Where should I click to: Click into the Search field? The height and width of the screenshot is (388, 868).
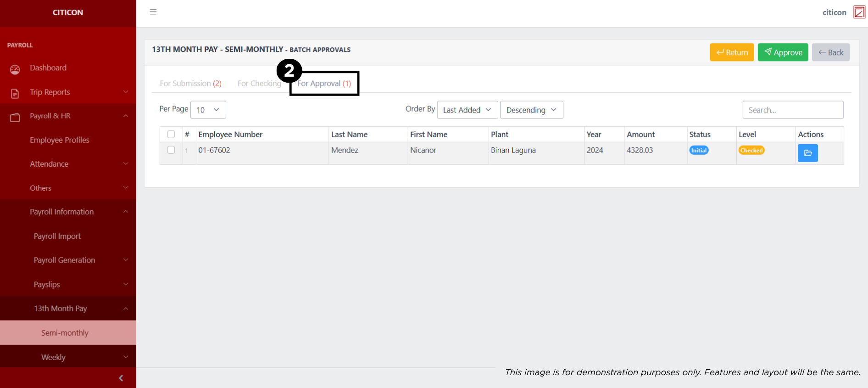(x=793, y=110)
